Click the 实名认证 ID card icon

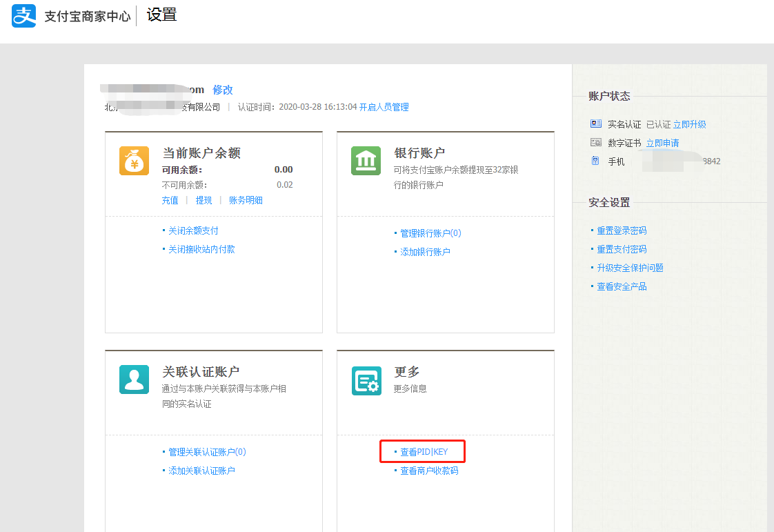[596, 124]
